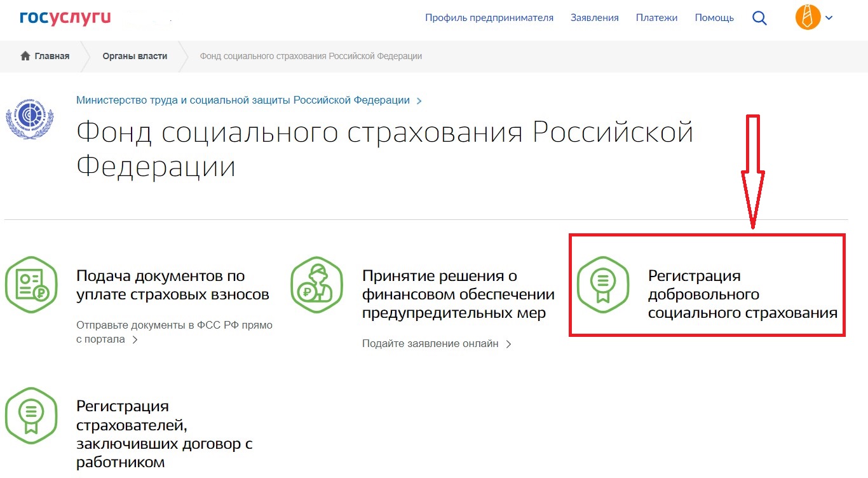Go to Органы власти breadcrumb
The width and height of the screenshot is (868, 478).
click(x=135, y=56)
